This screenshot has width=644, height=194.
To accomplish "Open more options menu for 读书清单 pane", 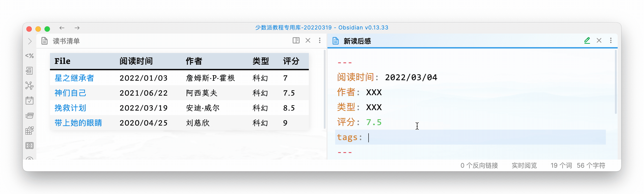I will click(320, 41).
